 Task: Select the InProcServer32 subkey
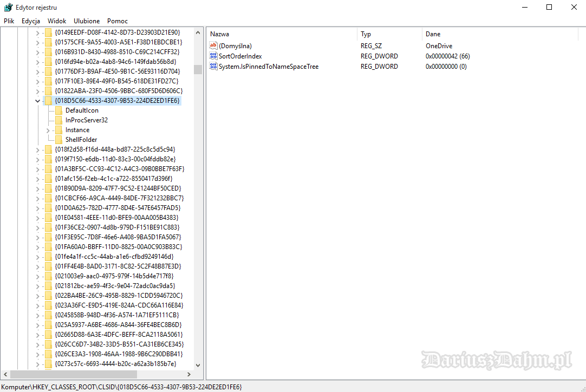86,120
